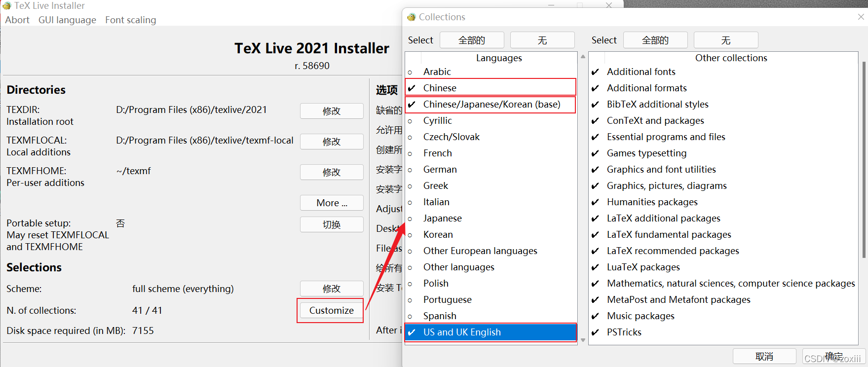Open the GUI language menu
The width and height of the screenshot is (868, 367).
click(x=67, y=20)
